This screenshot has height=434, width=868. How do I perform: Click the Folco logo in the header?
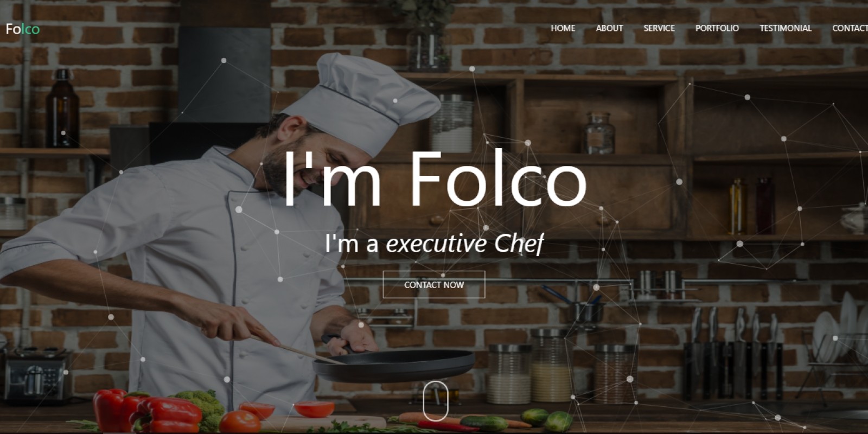pyautogui.click(x=23, y=29)
